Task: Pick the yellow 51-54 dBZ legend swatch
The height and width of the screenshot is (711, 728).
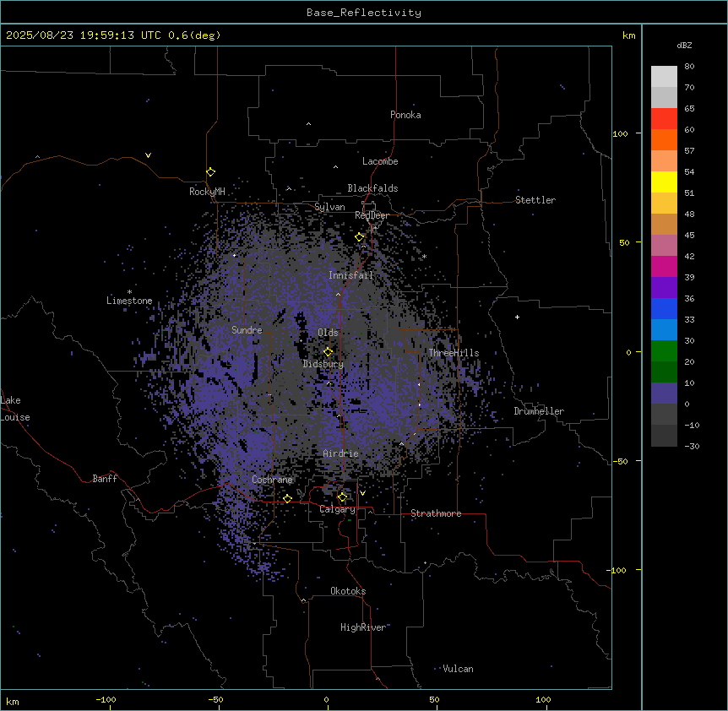Action: tap(664, 182)
